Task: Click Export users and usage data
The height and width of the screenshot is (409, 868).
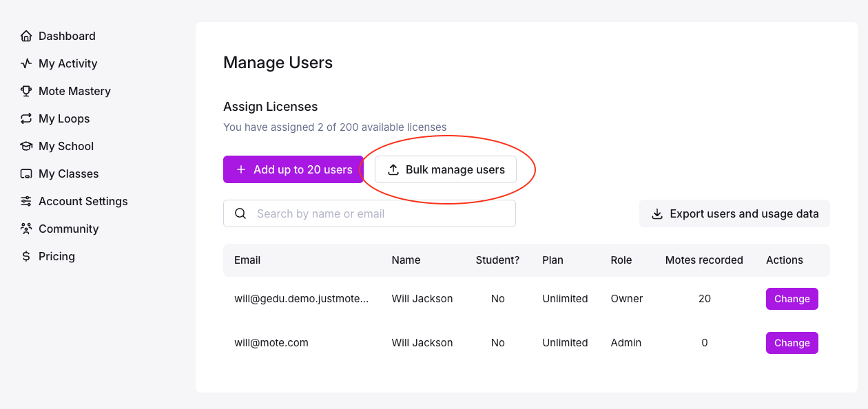Action: [x=734, y=213]
